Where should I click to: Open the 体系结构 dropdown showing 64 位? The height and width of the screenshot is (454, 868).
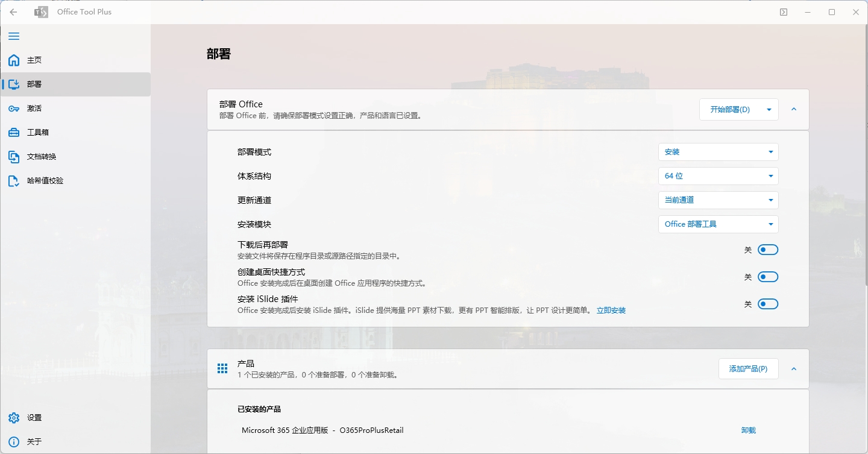click(x=719, y=176)
